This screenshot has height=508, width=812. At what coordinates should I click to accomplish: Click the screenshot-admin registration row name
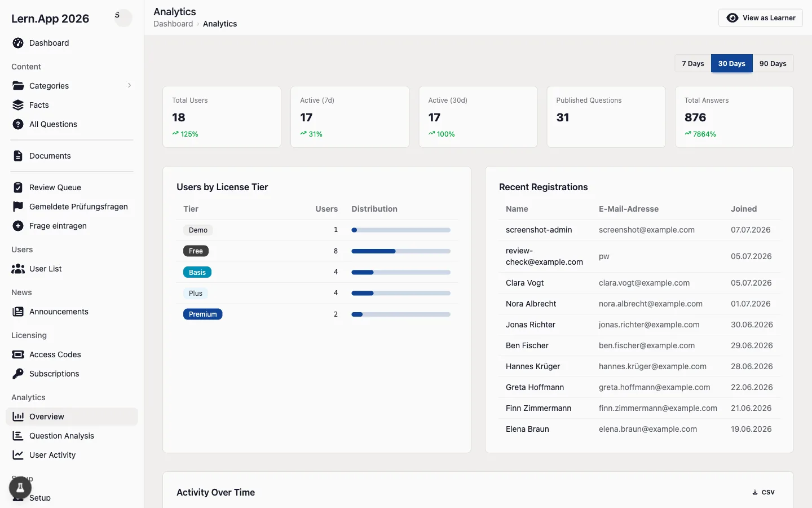coord(539,230)
